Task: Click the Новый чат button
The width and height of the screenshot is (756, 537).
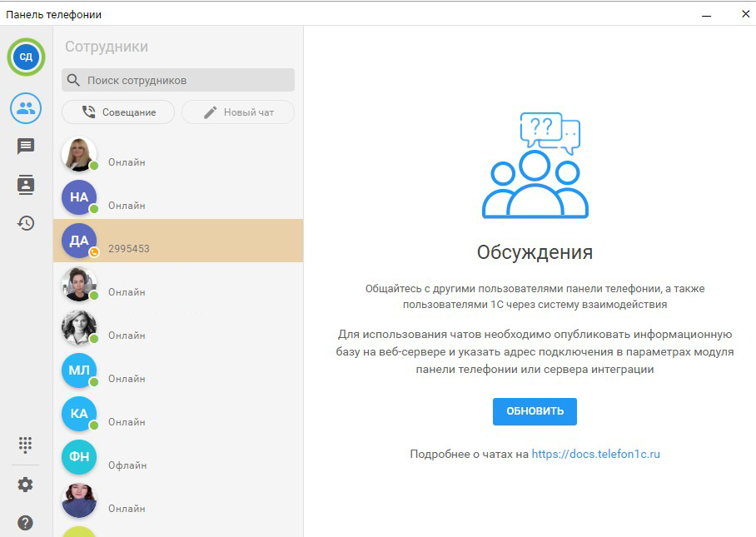Action: tap(238, 112)
